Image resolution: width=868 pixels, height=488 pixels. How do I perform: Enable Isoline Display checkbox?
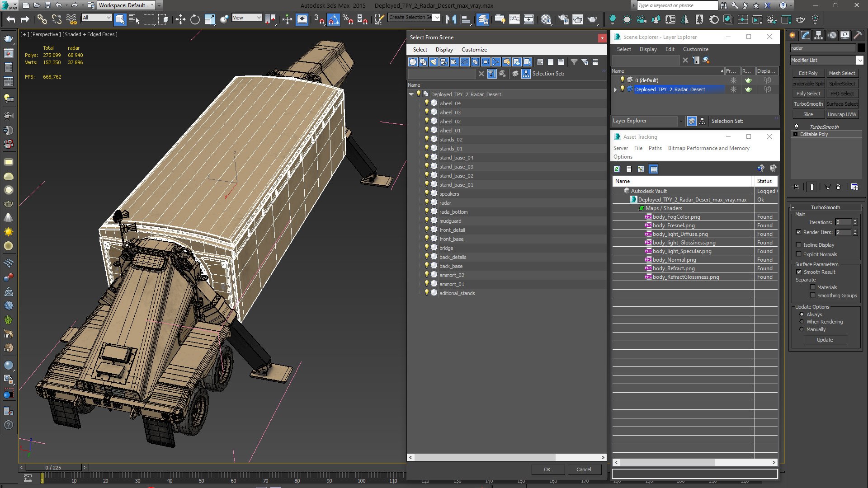pyautogui.click(x=798, y=245)
